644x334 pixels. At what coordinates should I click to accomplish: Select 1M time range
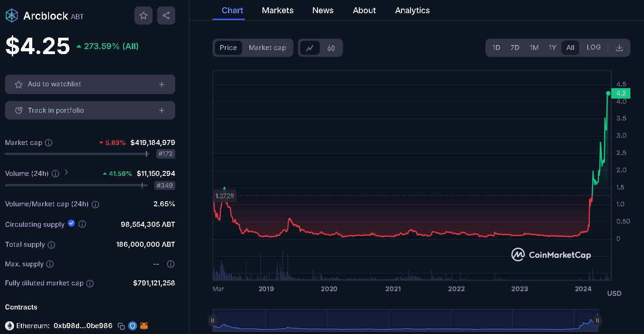pyautogui.click(x=534, y=48)
